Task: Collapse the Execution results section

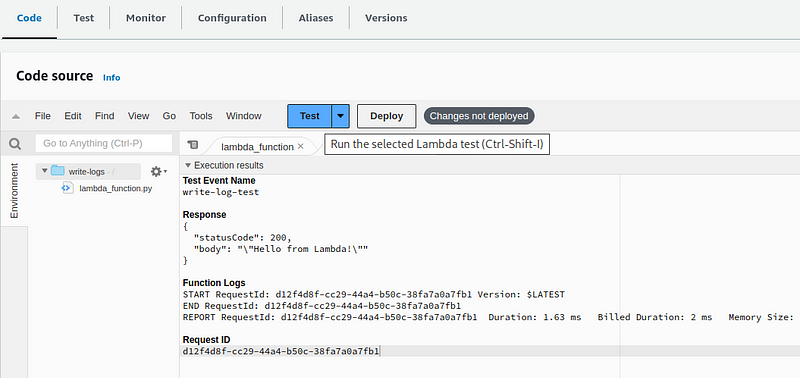Action: [188, 165]
